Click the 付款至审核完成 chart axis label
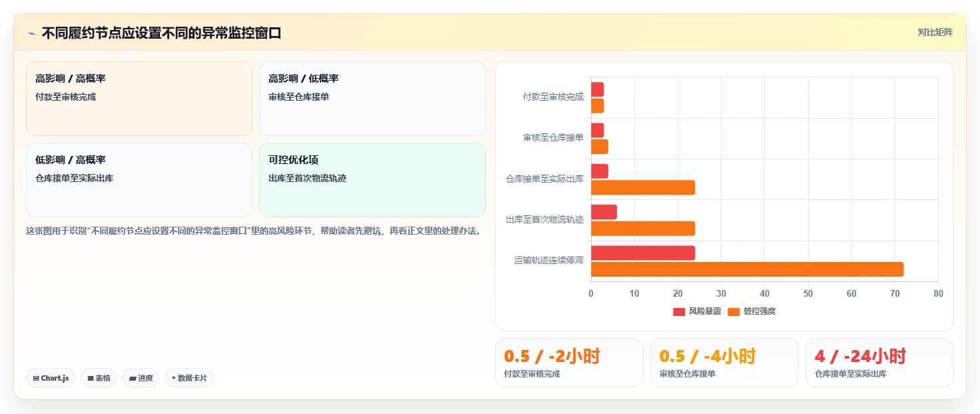This screenshot has width=980, height=414. point(553,97)
